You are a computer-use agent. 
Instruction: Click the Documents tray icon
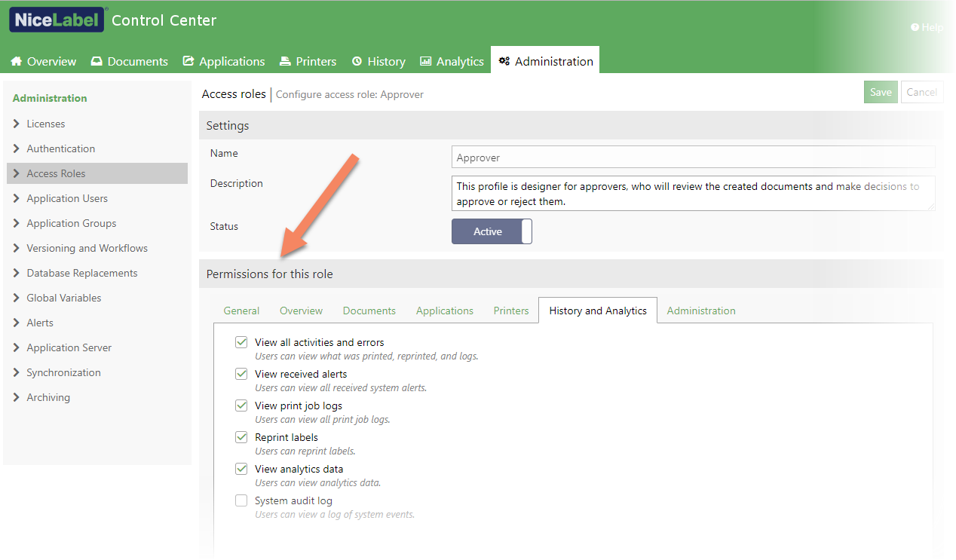point(97,61)
